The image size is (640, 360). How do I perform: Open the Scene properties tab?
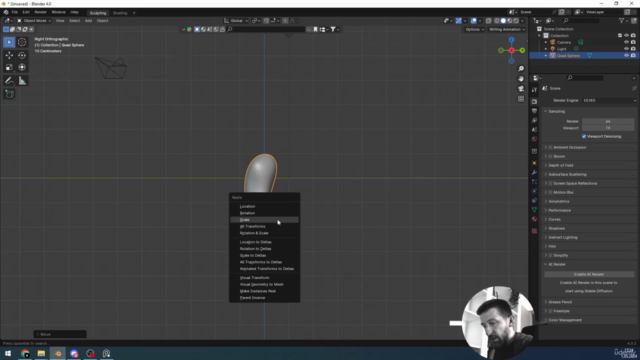click(534, 130)
